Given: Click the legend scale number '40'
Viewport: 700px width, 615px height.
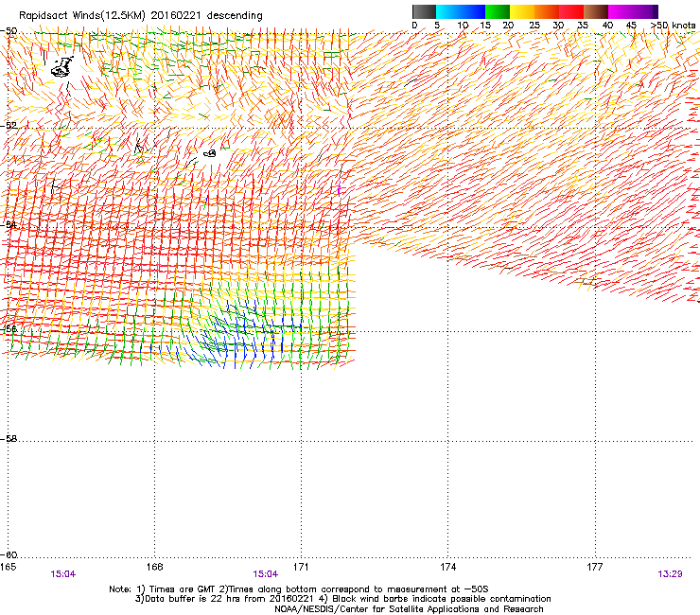Looking at the screenshot, I should click(x=607, y=26).
